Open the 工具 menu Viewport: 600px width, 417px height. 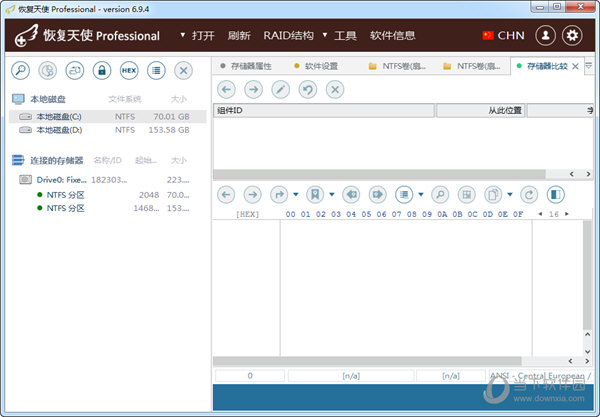pos(346,36)
